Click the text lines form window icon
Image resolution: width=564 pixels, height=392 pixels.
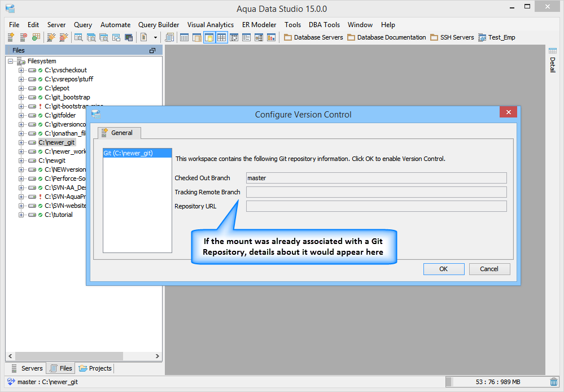click(x=246, y=37)
